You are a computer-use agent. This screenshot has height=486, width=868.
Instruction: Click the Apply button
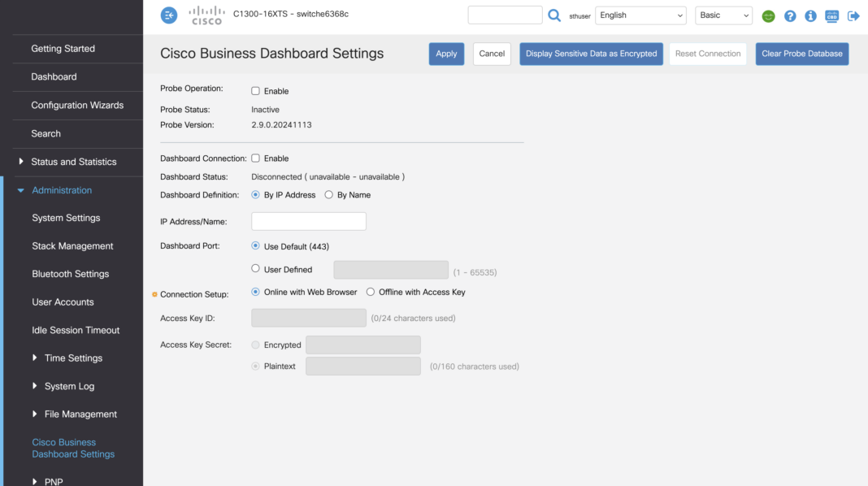(446, 54)
